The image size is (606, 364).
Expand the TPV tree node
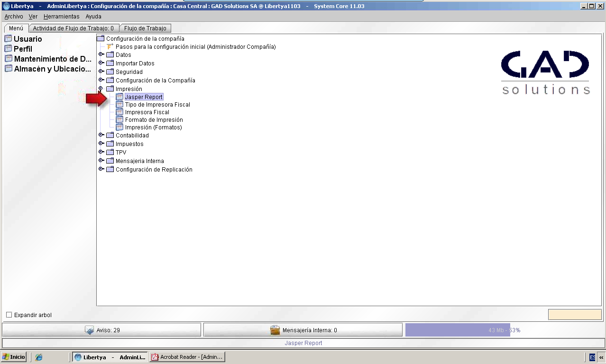coord(101,152)
